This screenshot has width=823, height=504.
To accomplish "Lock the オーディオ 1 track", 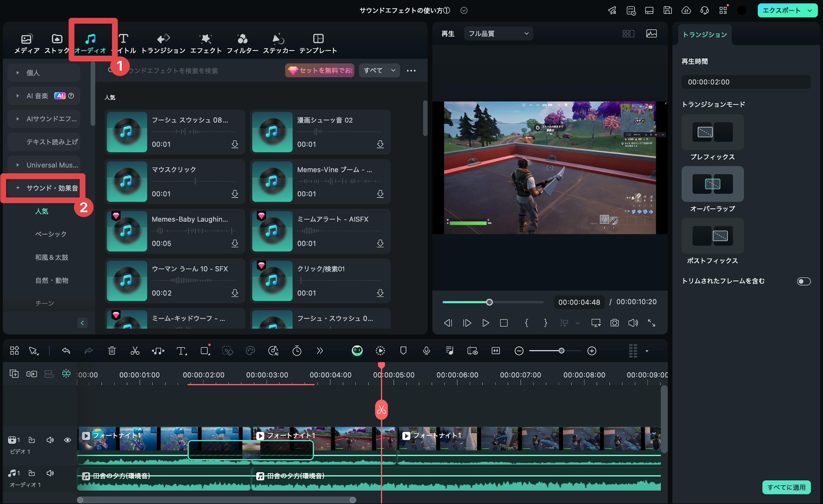I will [x=32, y=473].
